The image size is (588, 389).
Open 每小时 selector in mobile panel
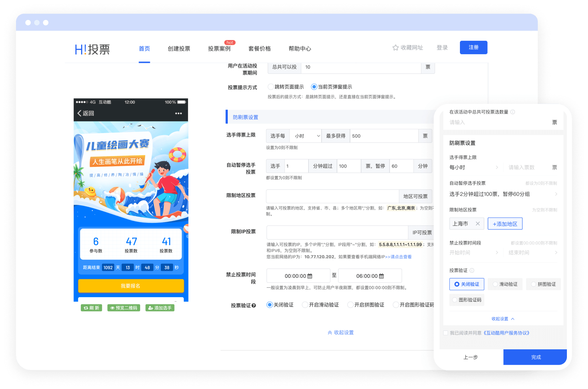tap(474, 167)
